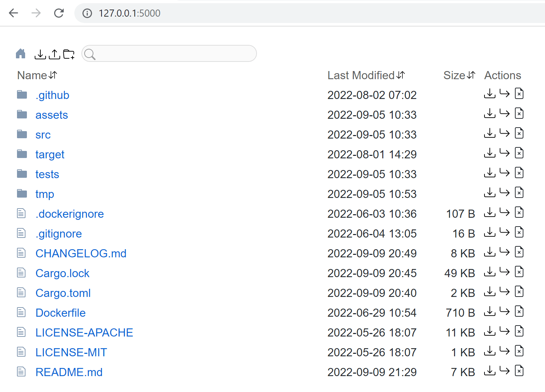Click the home icon in the toolbar

[21, 54]
